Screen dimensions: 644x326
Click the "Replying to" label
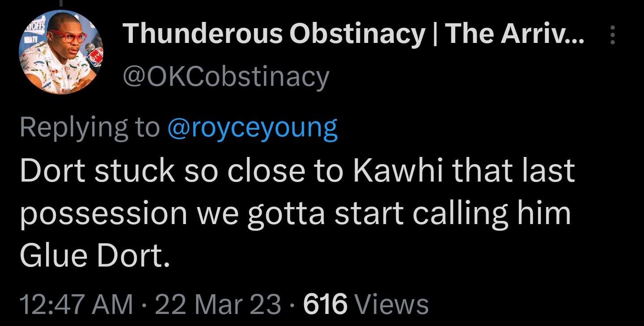[89, 127]
